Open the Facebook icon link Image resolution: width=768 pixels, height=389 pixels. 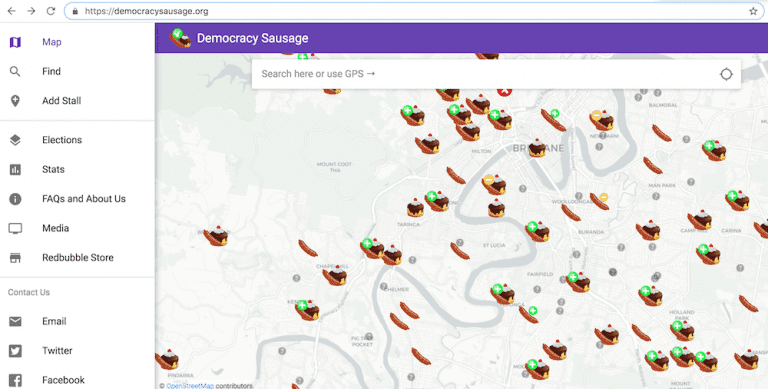click(x=15, y=380)
